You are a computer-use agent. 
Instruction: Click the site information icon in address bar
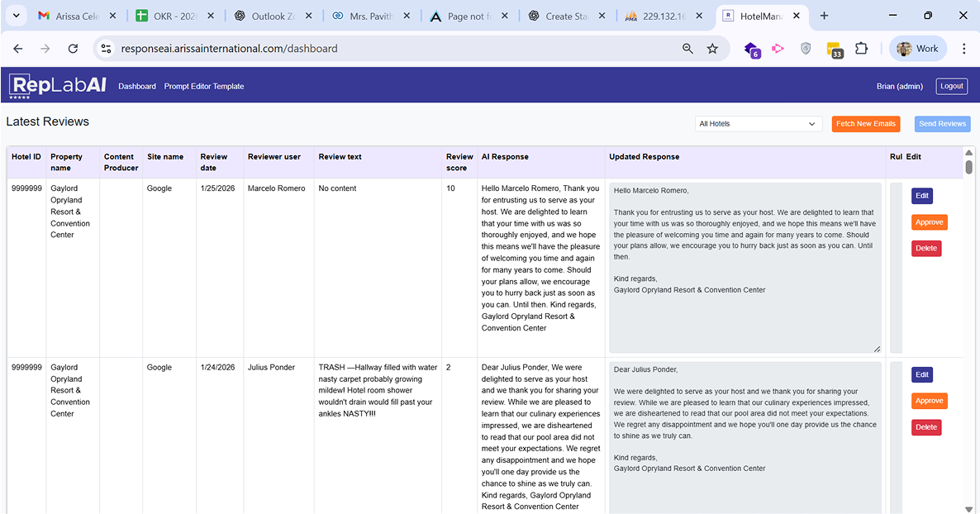click(x=106, y=49)
